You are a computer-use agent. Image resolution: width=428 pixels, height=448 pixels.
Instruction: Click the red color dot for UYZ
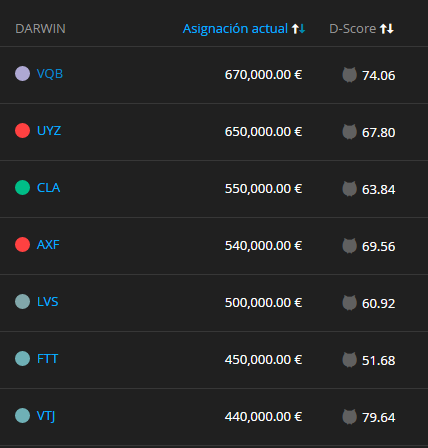(x=22, y=131)
